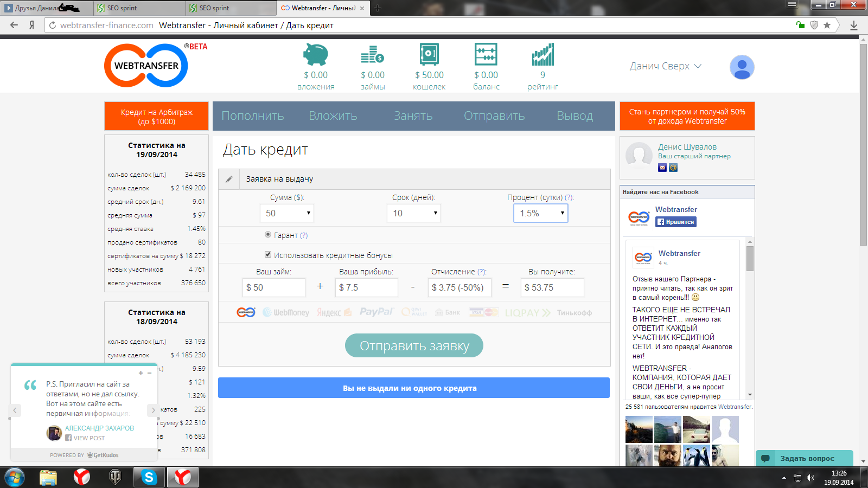This screenshot has height=488, width=868.
Task: Click the penguins Facebook fan thumbnail
Action: tap(697, 456)
